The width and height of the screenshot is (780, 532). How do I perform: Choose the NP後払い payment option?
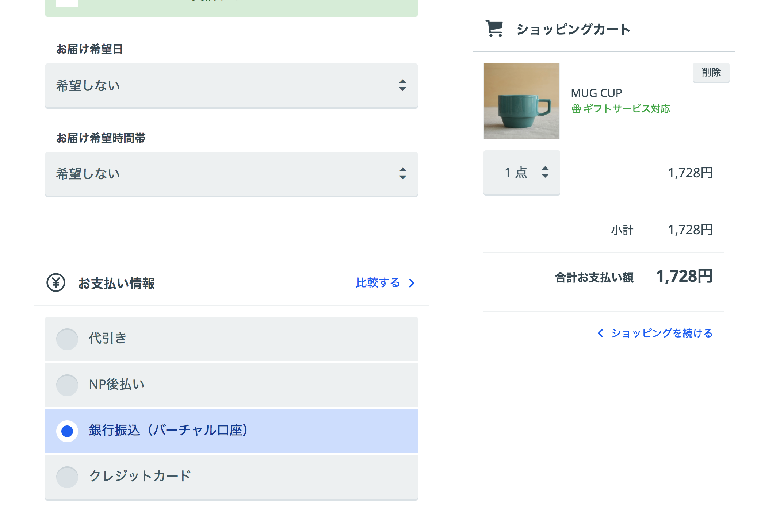click(67, 385)
